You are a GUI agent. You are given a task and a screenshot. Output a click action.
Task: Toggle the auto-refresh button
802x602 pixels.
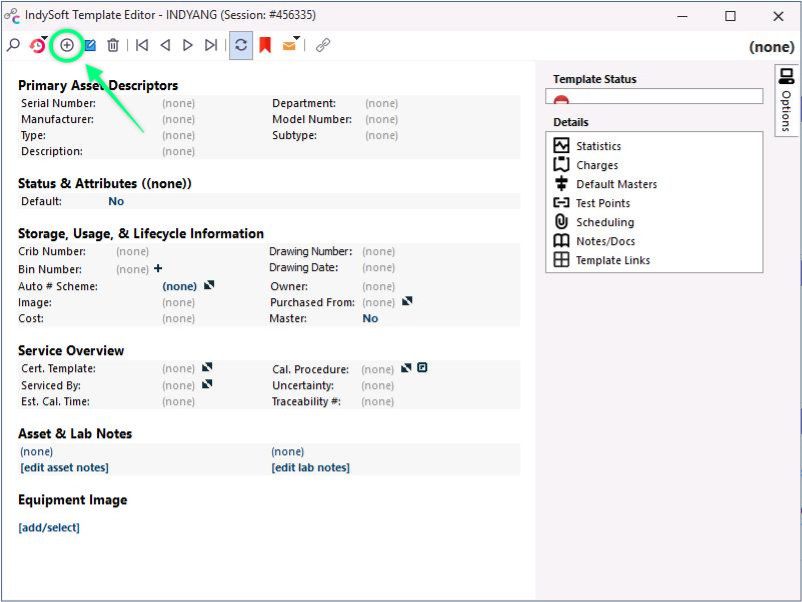pos(240,45)
